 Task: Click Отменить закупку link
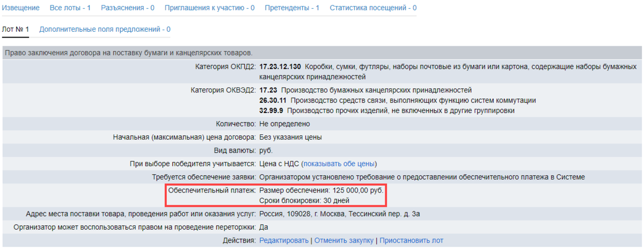pos(343,240)
